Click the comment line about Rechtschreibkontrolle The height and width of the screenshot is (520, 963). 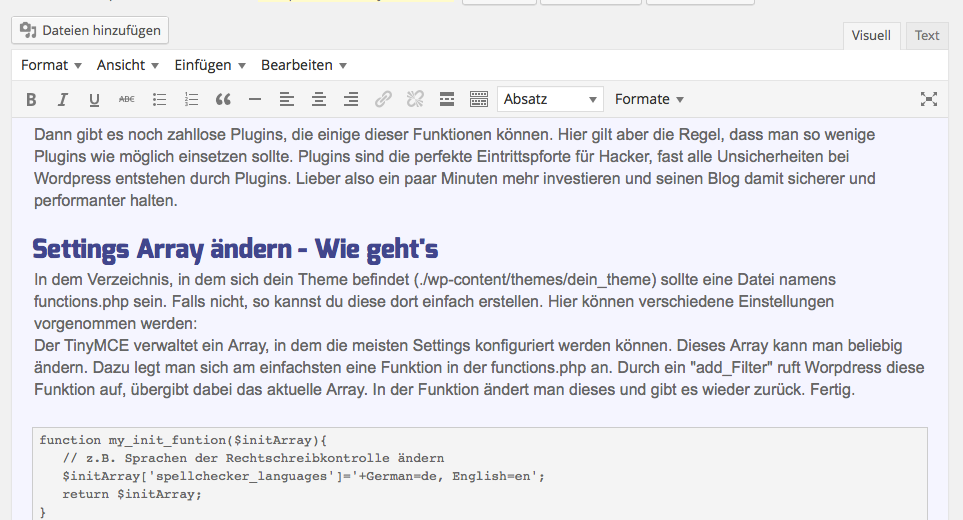tap(253, 458)
